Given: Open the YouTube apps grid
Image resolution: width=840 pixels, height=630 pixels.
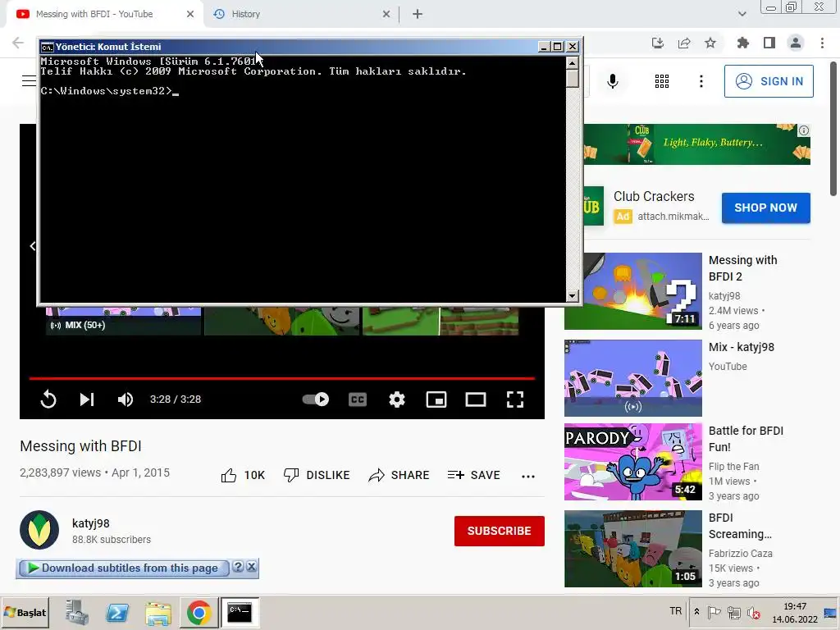Looking at the screenshot, I should click(662, 81).
